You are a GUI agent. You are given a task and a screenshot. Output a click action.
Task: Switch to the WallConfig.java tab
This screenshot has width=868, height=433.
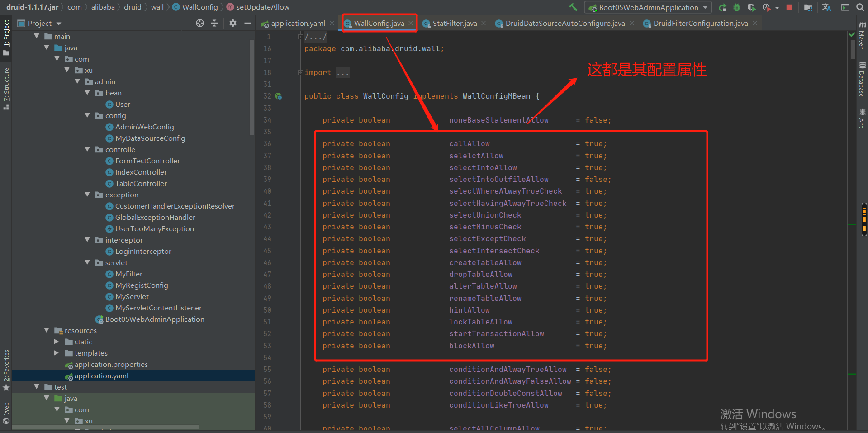(x=379, y=24)
